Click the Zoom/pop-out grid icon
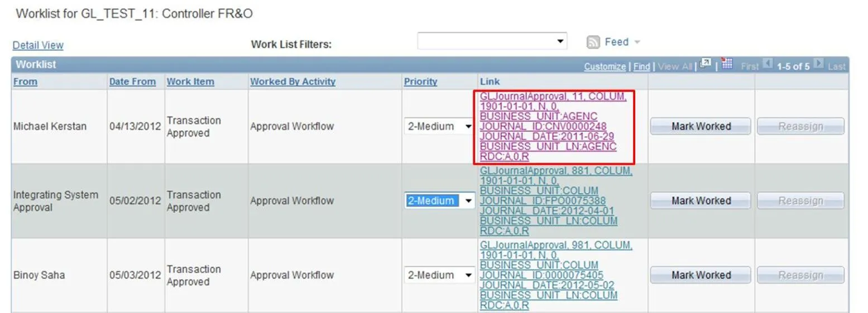The image size is (868, 313). click(706, 63)
